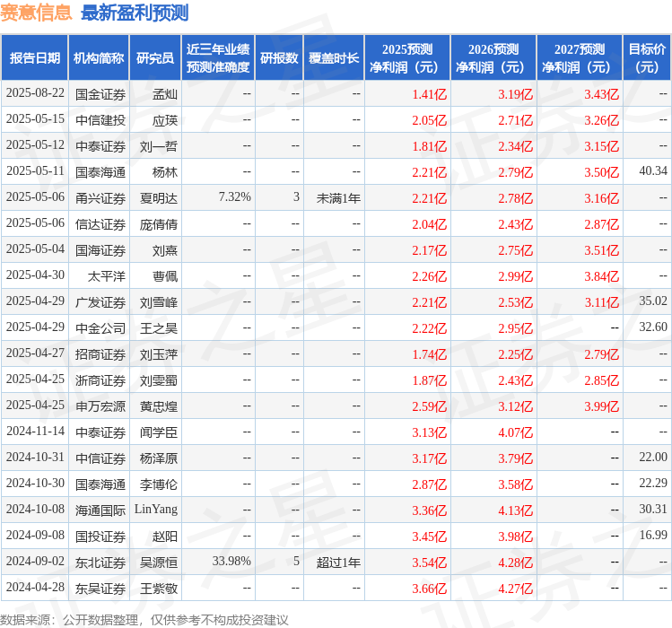Viewport: 672px width, 628px height.
Task: Select analyst name 庞倩倩
Action: pyautogui.click(x=159, y=224)
